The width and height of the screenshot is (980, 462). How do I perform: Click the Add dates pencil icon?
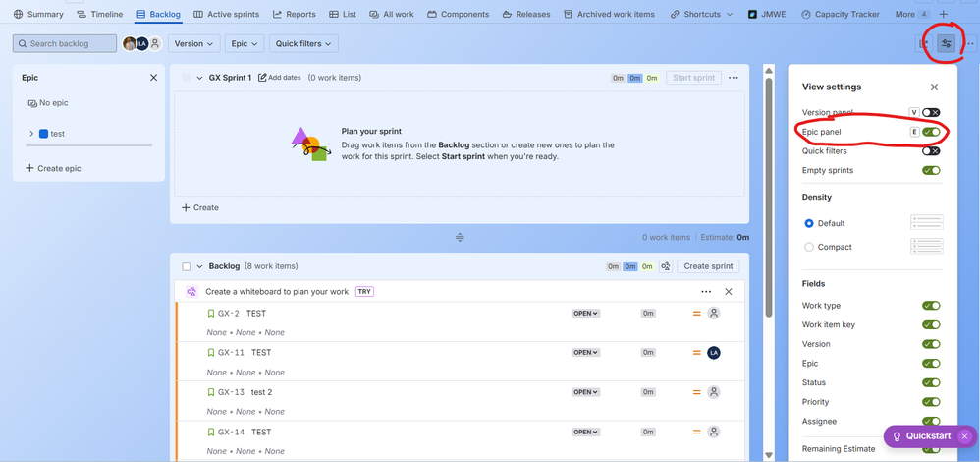tap(262, 78)
